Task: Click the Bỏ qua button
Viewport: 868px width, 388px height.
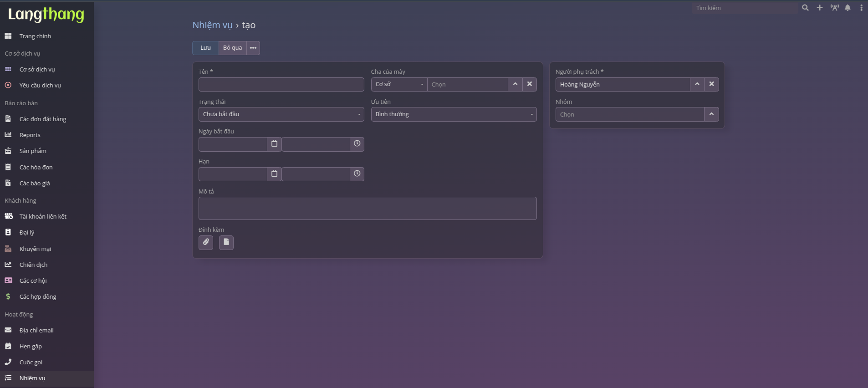Action: (232, 48)
